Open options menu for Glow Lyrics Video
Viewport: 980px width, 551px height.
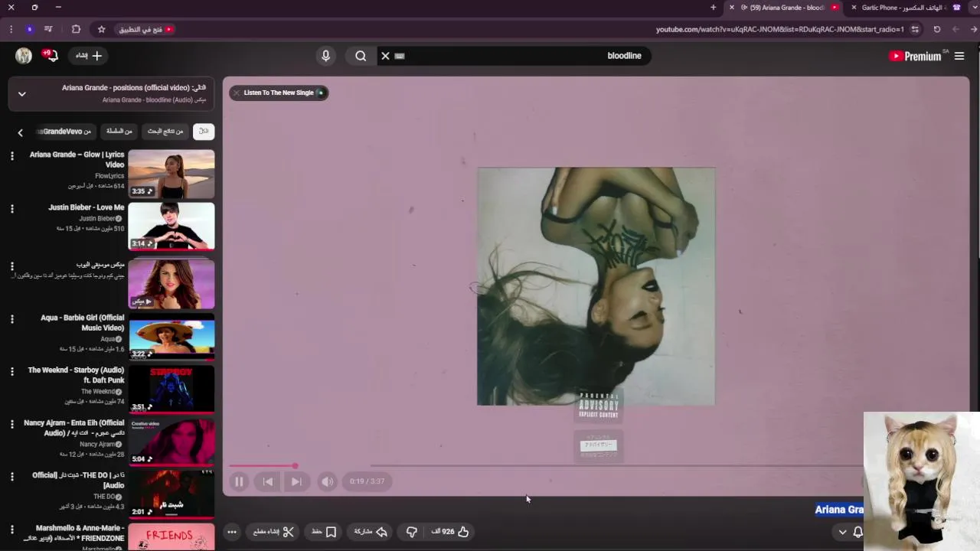[x=11, y=156]
